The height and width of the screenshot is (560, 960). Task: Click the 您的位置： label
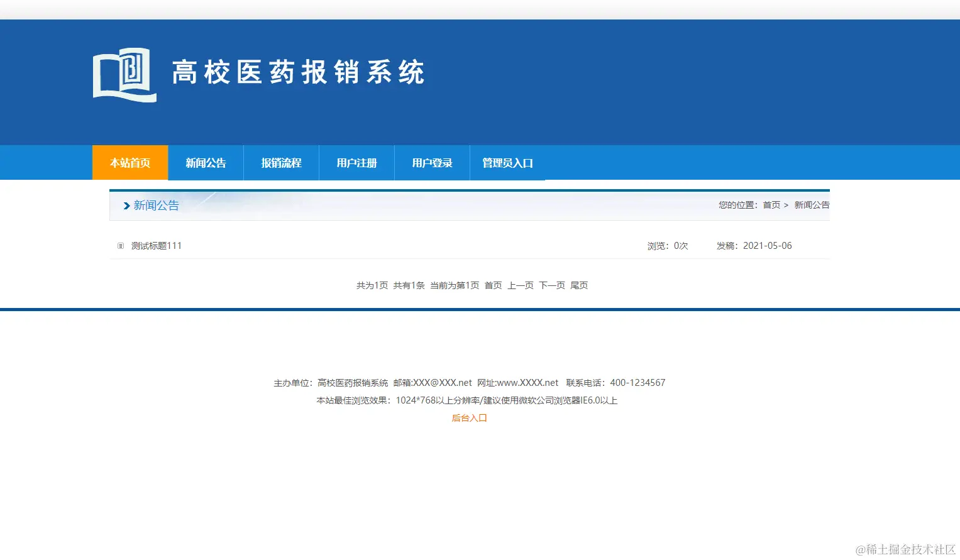click(738, 205)
